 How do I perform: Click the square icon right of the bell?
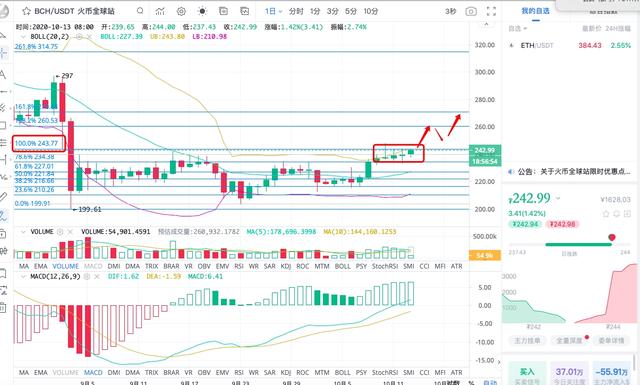point(627,214)
